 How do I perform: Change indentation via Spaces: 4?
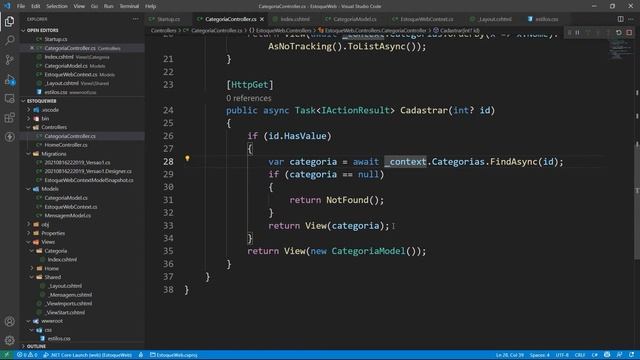pyautogui.click(x=540, y=355)
